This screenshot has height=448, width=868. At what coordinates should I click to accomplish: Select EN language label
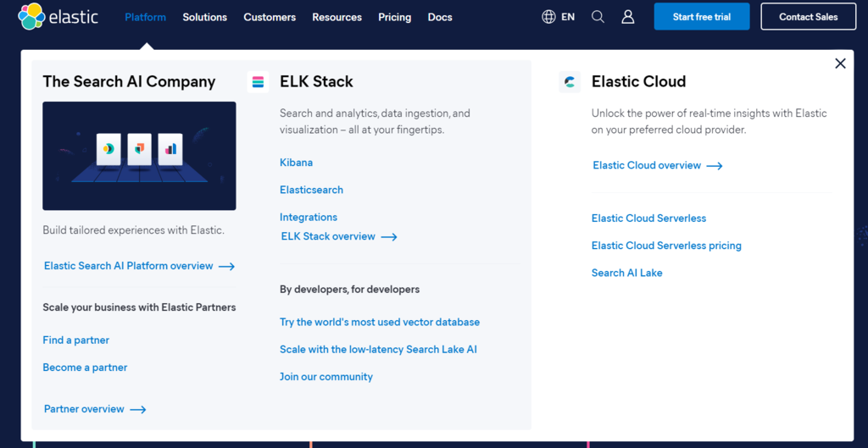tap(568, 17)
